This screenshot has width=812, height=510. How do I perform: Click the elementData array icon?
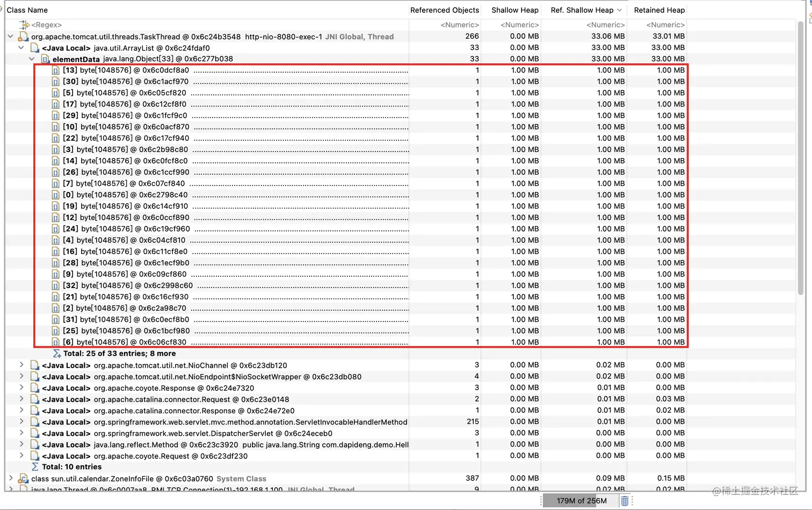46,59
